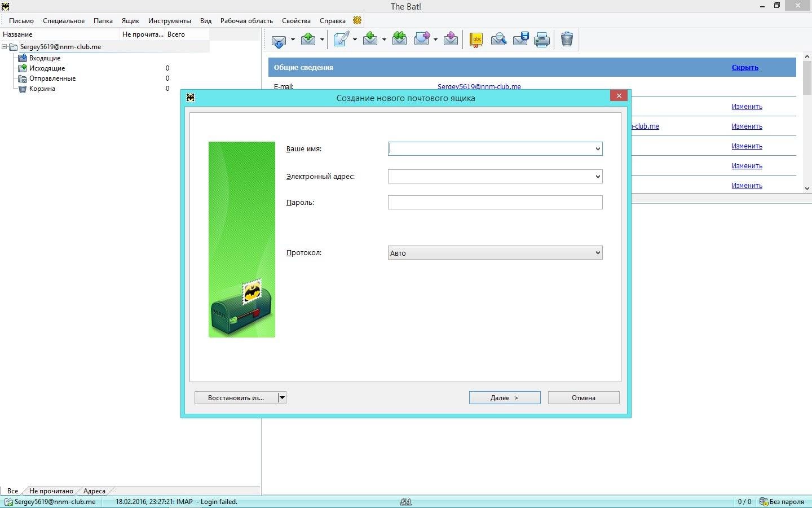812x508 pixels.
Task: Click the IMAP Login failed status text
Action: (176, 502)
